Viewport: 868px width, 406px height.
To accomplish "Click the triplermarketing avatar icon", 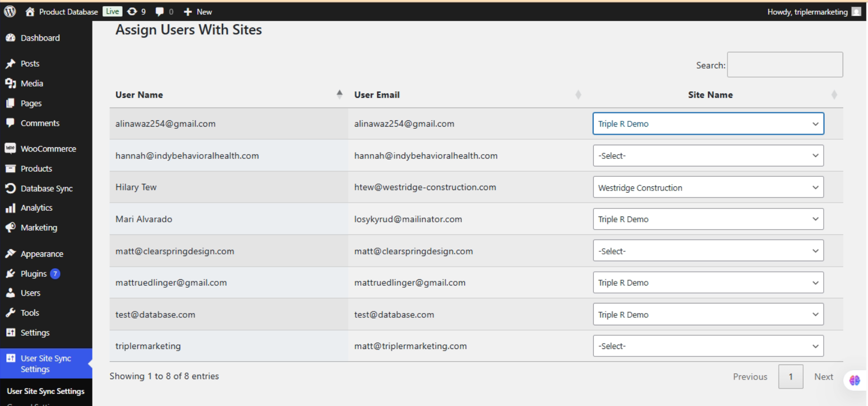I will tap(856, 12).
